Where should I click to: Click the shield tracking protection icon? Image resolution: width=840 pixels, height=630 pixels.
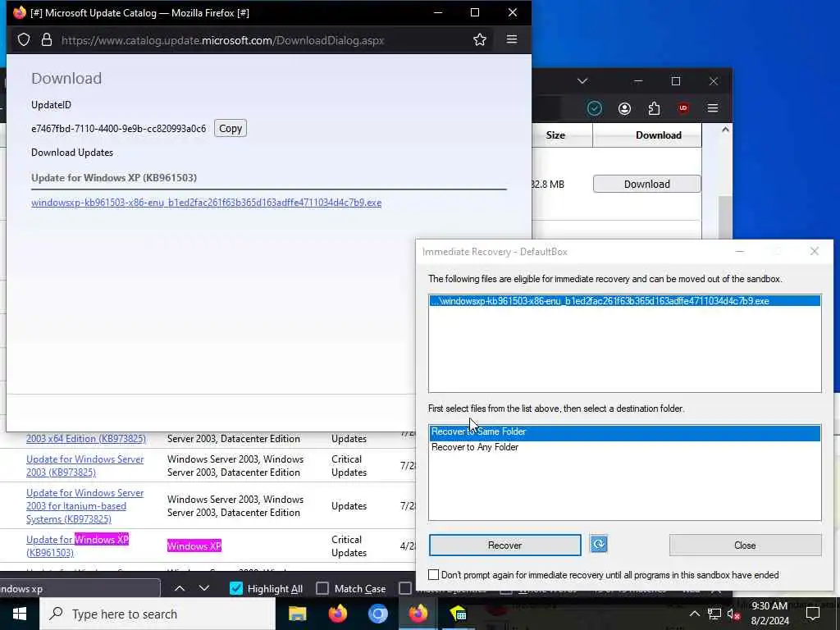24,39
